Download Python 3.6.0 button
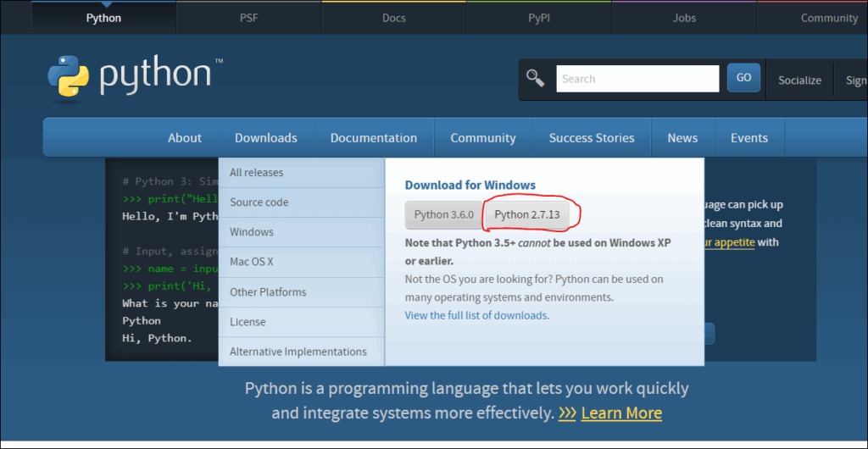The height and width of the screenshot is (449, 868). pyautogui.click(x=444, y=214)
